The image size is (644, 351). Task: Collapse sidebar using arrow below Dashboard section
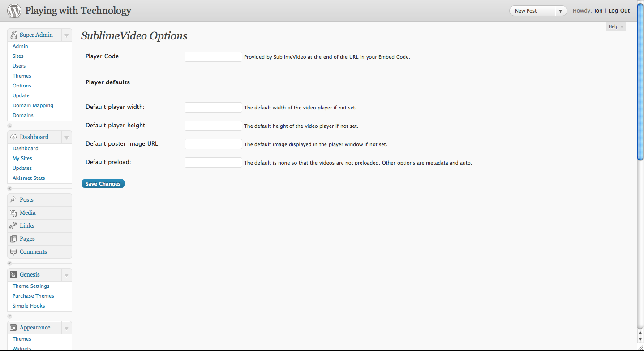pos(9,188)
